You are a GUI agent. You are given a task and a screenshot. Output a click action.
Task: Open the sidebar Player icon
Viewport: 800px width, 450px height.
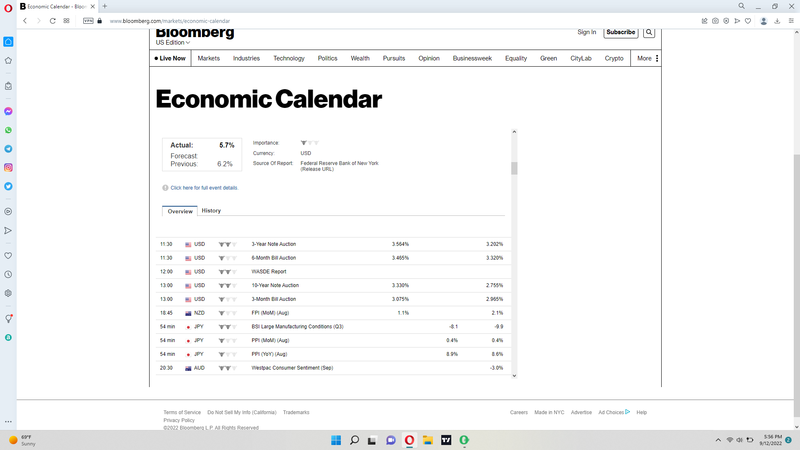click(8, 211)
